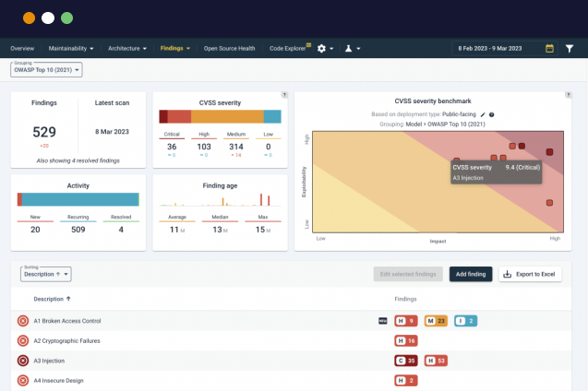Open the Grouping OWASP Top 10 dropdown
Image resolution: width=588 pixels, height=391 pixels.
point(46,70)
